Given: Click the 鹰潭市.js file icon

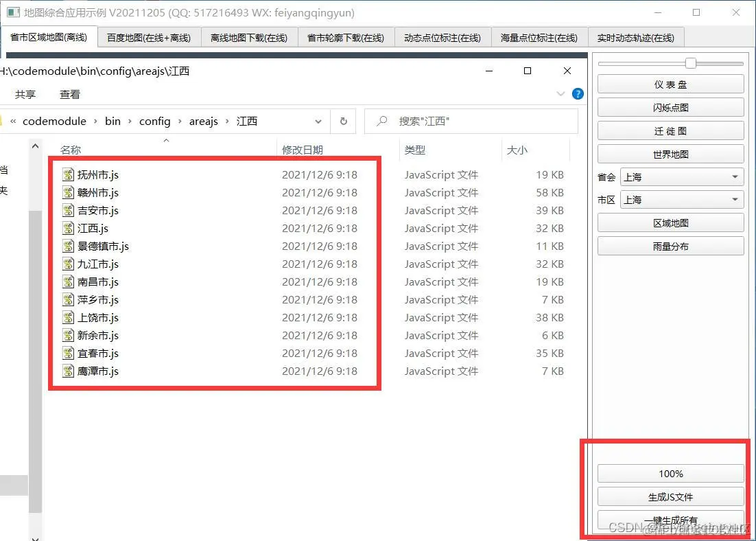Looking at the screenshot, I should pyautogui.click(x=67, y=371).
